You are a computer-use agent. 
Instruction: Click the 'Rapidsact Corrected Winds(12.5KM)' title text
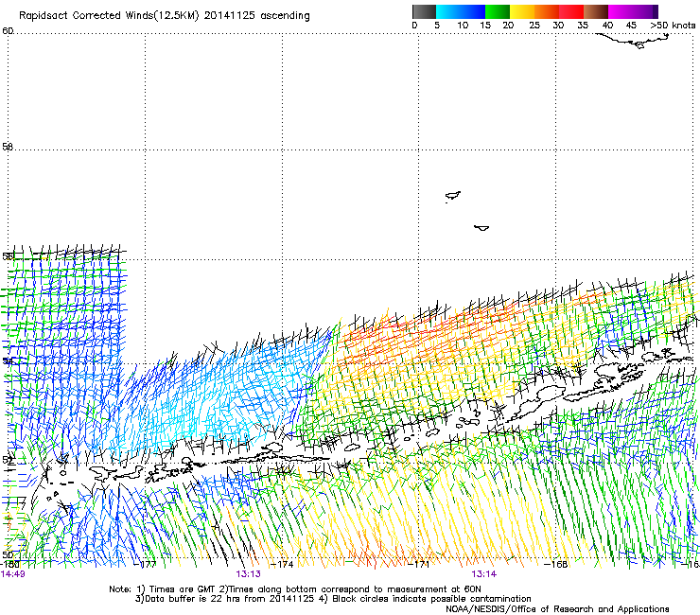109,16
